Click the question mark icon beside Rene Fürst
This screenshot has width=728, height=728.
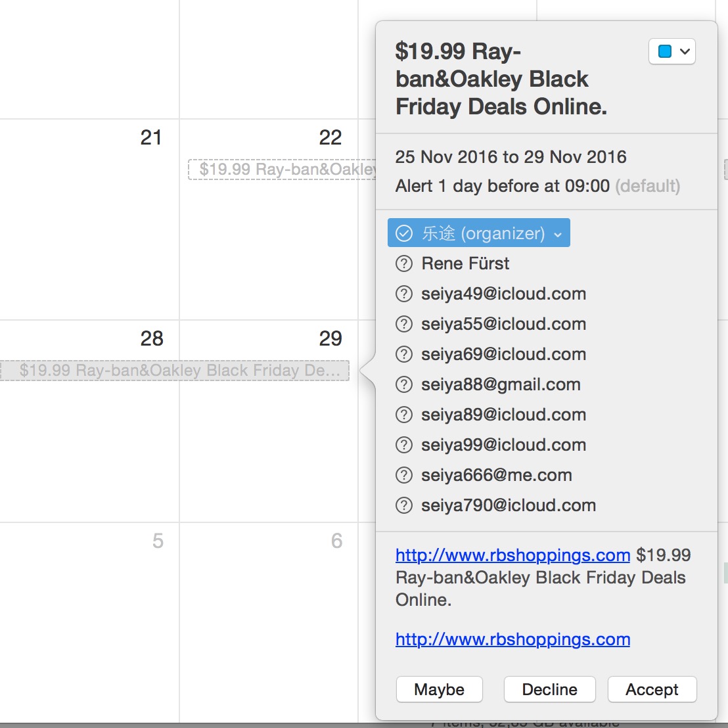[403, 264]
